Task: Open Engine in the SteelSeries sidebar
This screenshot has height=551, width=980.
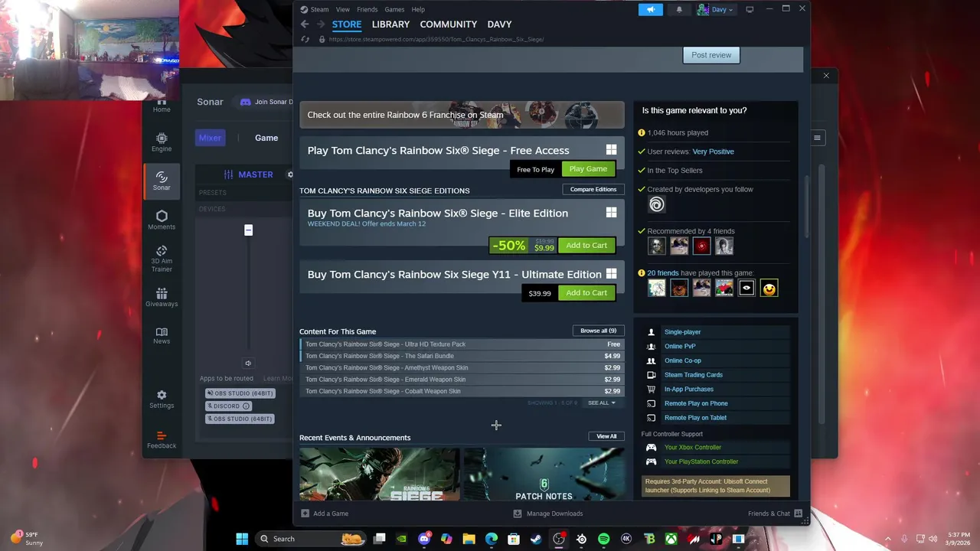Action: click(162, 142)
